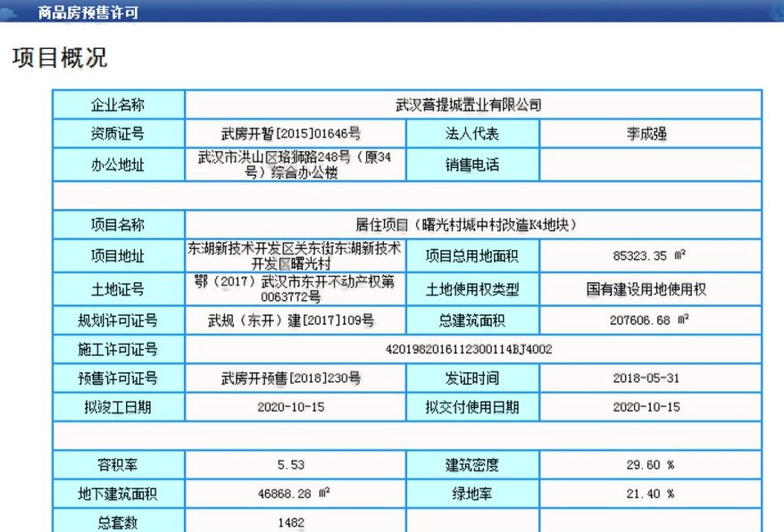Click the 商品房预售许可 header title
The height and width of the screenshot is (532, 784).
point(88,13)
